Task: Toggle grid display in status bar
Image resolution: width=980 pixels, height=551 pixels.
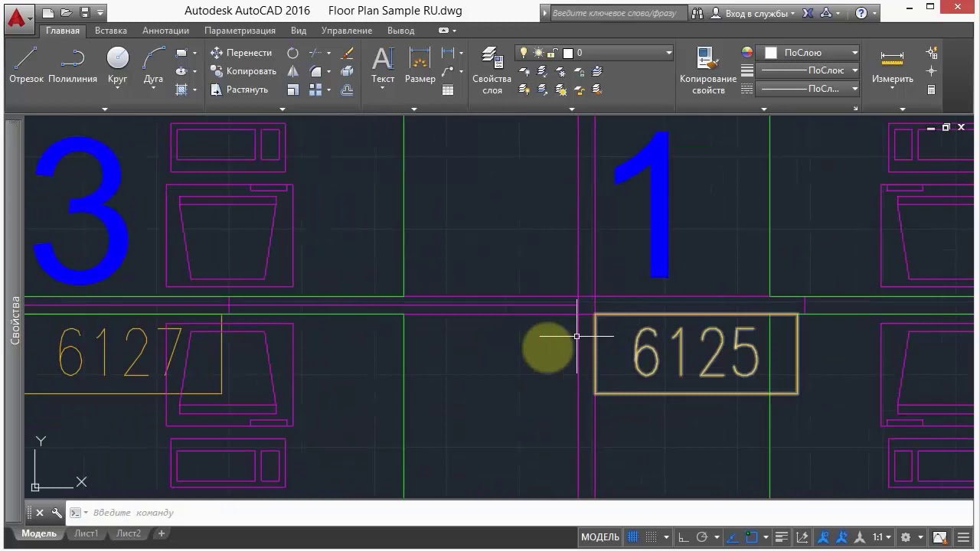Action: coord(632,537)
